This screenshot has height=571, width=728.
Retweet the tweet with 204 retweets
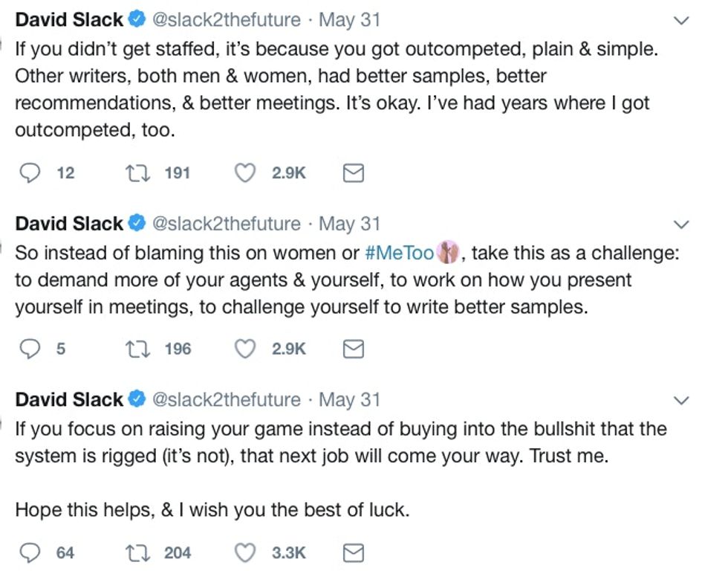[135, 552]
